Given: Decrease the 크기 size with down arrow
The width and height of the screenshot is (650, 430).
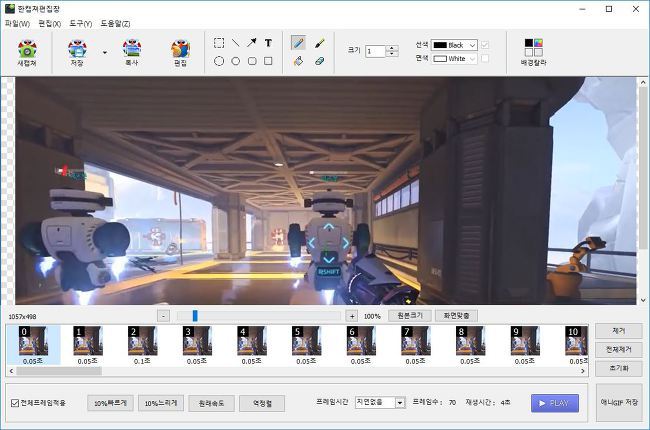Looking at the screenshot, I should coord(392,53).
